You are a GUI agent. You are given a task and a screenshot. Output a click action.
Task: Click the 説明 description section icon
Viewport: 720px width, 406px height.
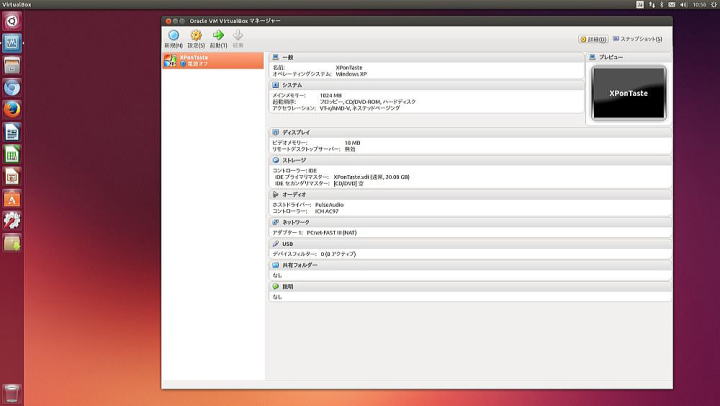click(x=276, y=287)
